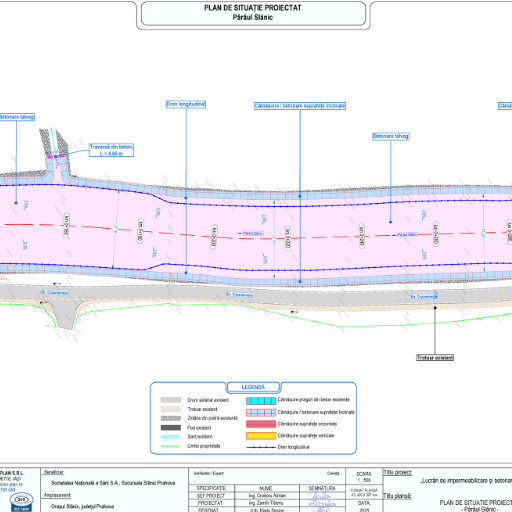Click the Cămășuire / betonare suprafețe înclinate callout label
Viewport: 512px width, 512px height.
[300, 106]
